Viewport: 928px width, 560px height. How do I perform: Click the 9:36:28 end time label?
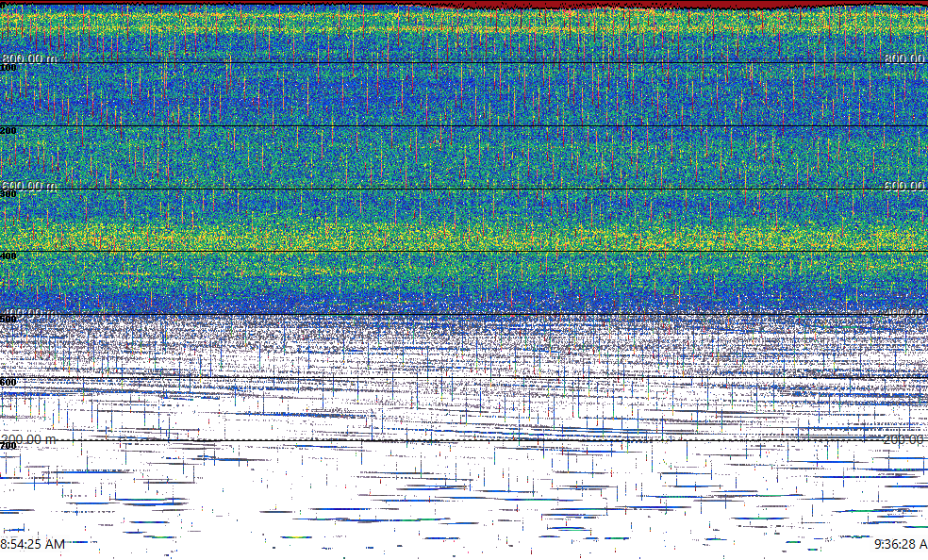901,543
